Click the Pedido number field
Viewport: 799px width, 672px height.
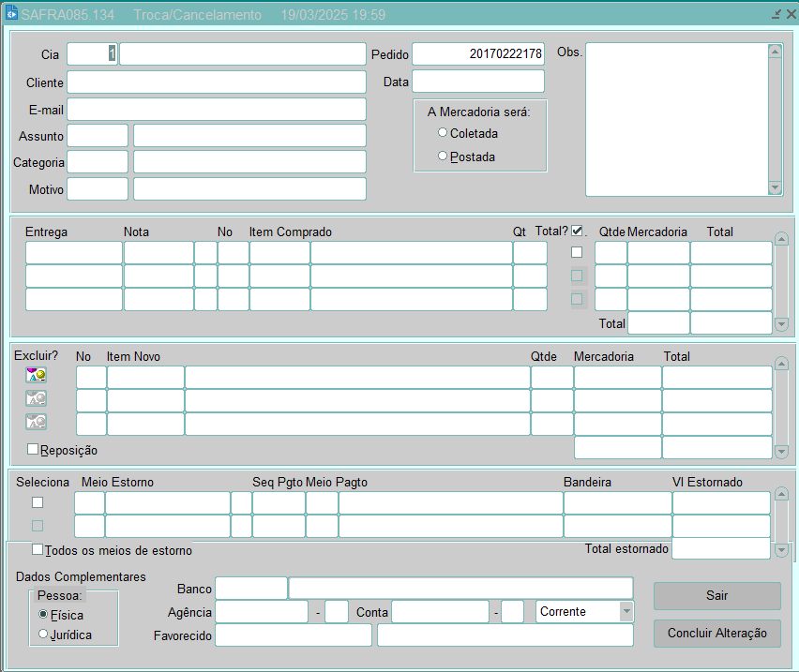point(478,54)
